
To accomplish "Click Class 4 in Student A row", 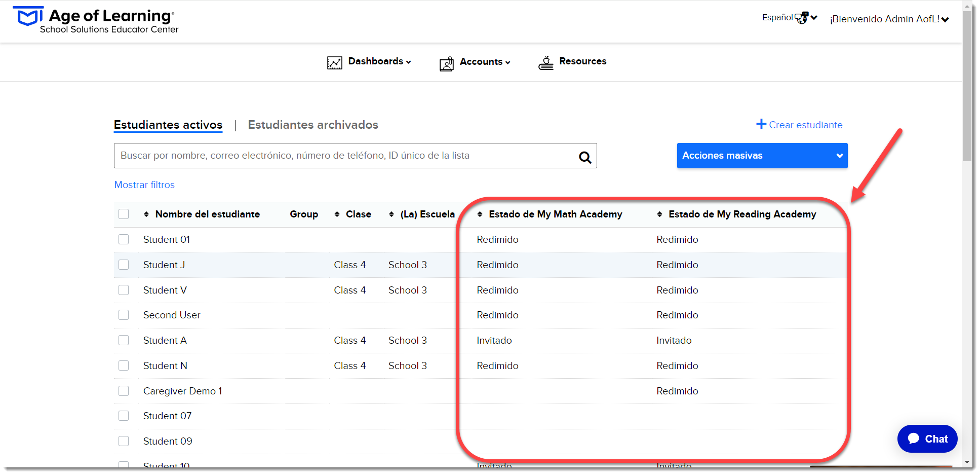I will [x=349, y=340].
